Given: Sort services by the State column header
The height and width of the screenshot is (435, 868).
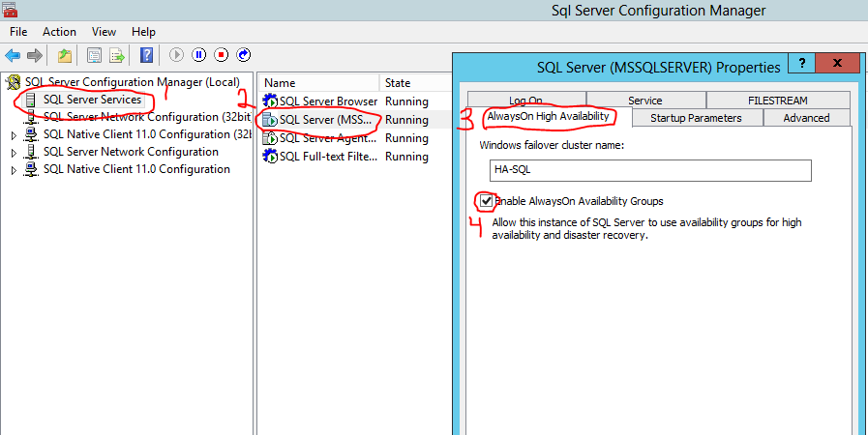Looking at the screenshot, I should pyautogui.click(x=415, y=83).
